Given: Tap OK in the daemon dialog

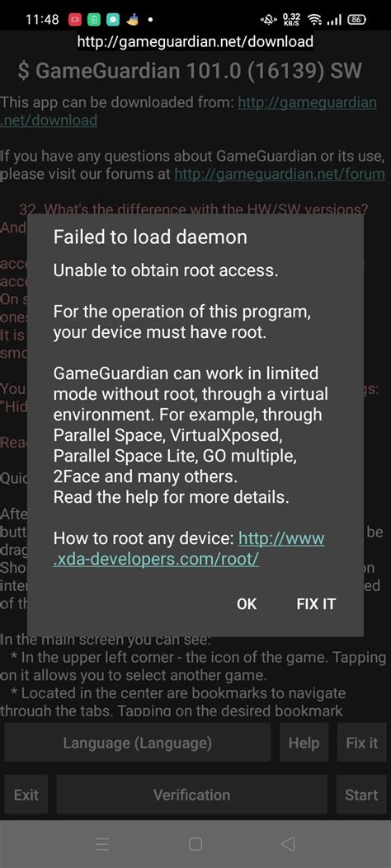Looking at the screenshot, I should point(247,603).
